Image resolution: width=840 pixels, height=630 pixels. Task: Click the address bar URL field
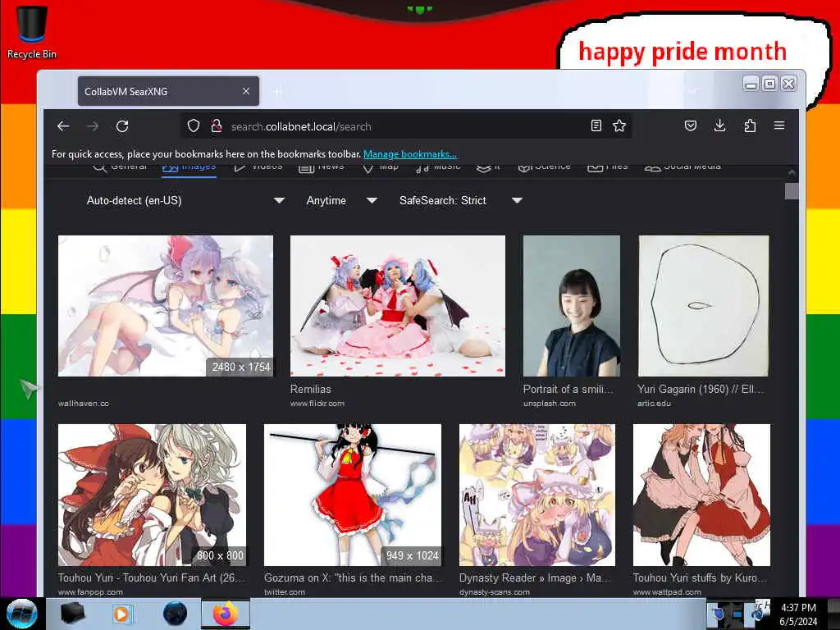[x=407, y=126]
